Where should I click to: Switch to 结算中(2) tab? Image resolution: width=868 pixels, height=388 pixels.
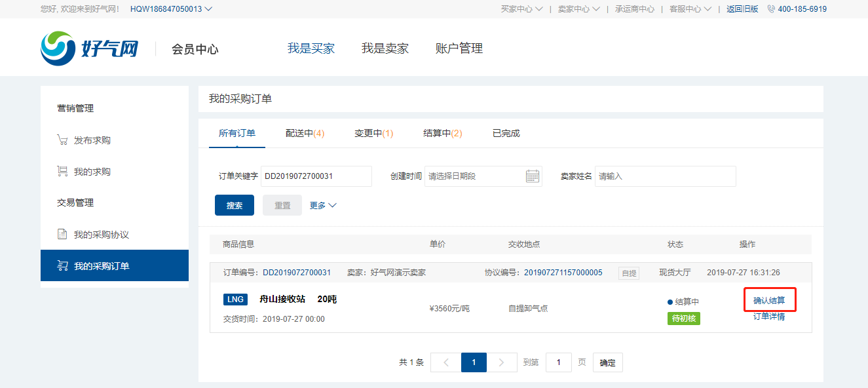443,133
